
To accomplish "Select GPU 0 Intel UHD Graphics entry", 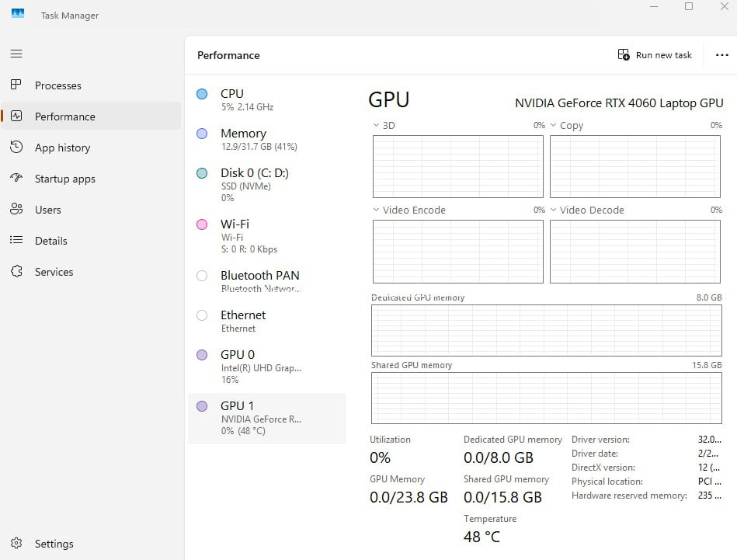I will click(x=267, y=367).
